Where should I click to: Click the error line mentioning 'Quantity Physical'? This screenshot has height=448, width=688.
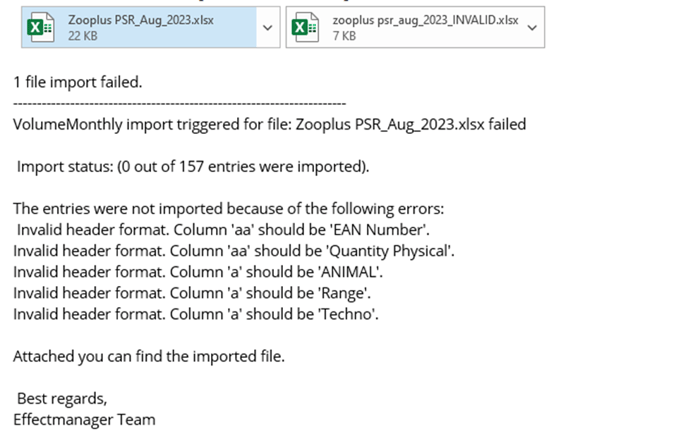(234, 251)
